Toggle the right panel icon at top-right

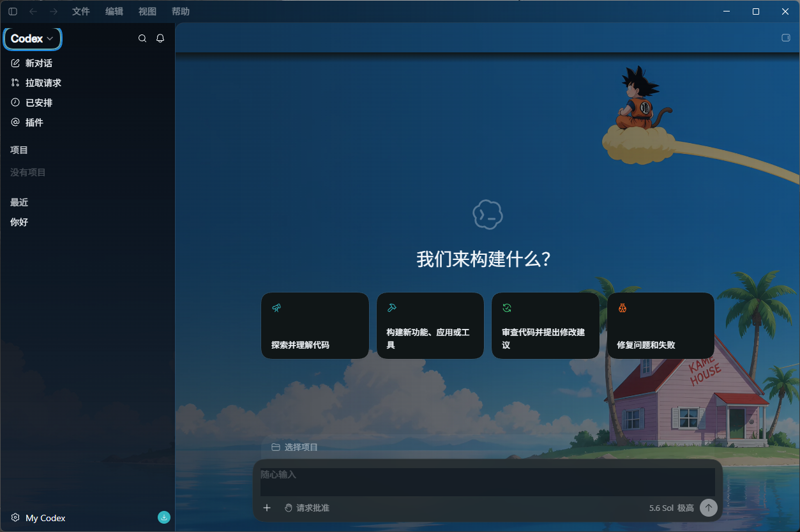(786, 38)
